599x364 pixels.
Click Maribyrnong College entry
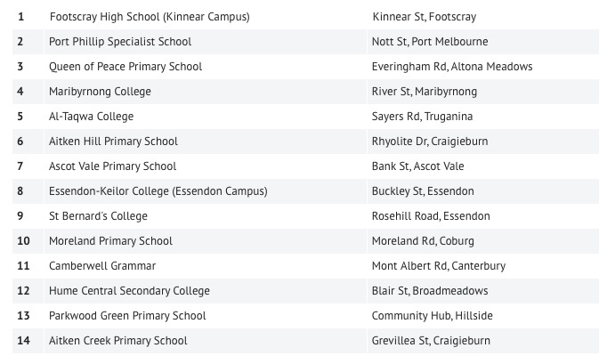100,92
